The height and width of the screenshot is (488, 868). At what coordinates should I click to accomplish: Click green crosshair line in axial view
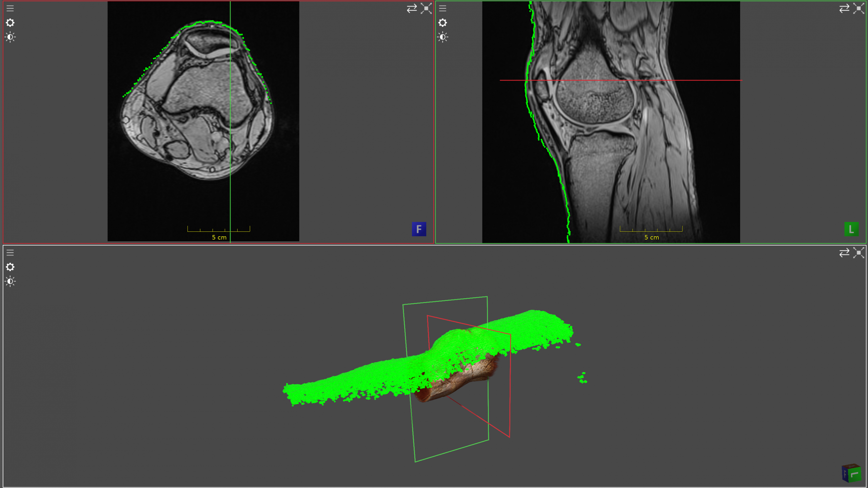230,197
